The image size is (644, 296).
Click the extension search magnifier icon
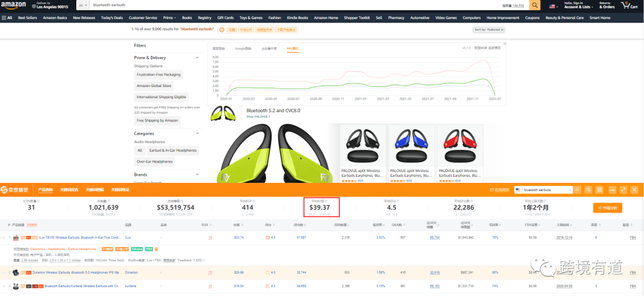point(577,190)
